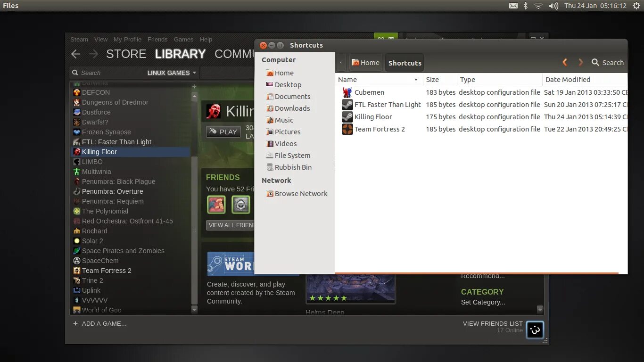Click the Rubbish Bin icon in sidebar
This screenshot has height=362, width=644.
pyautogui.click(x=270, y=167)
